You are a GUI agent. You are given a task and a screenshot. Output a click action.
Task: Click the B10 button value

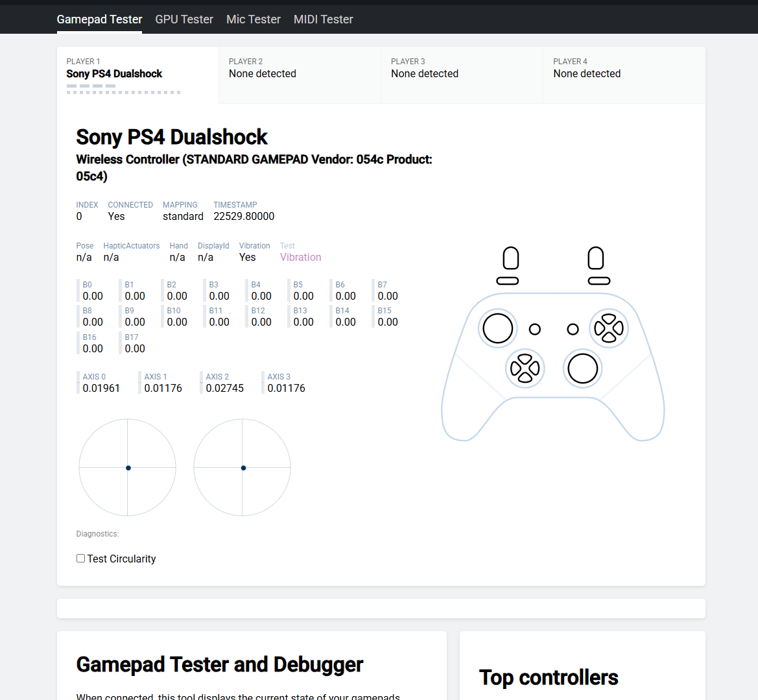(x=177, y=322)
